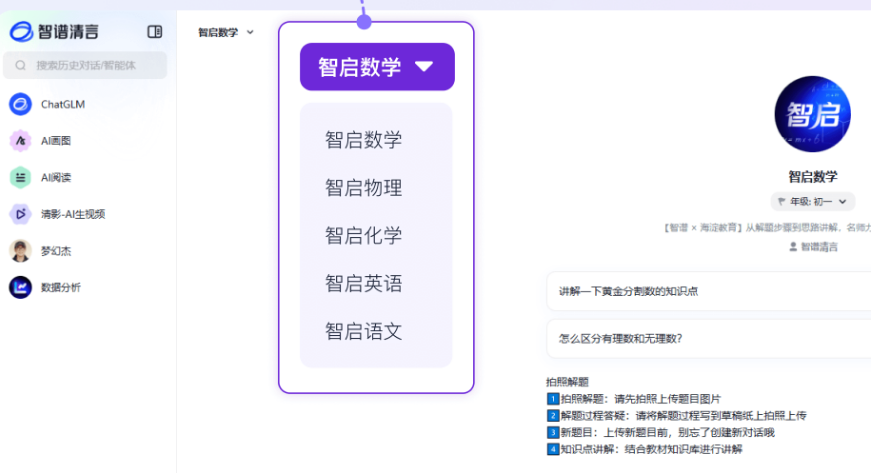The width and height of the screenshot is (871, 473).
Task: Open 数据分析 data analysis icon
Action: pos(20,287)
